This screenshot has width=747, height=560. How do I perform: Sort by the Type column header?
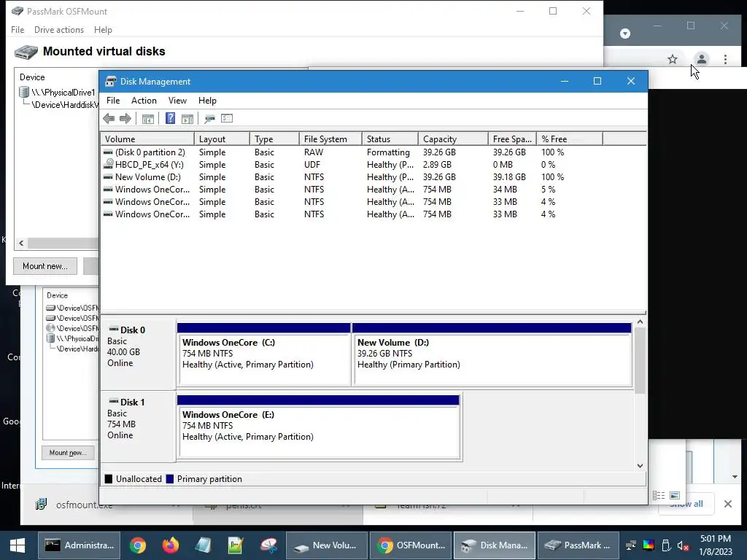point(274,139)
